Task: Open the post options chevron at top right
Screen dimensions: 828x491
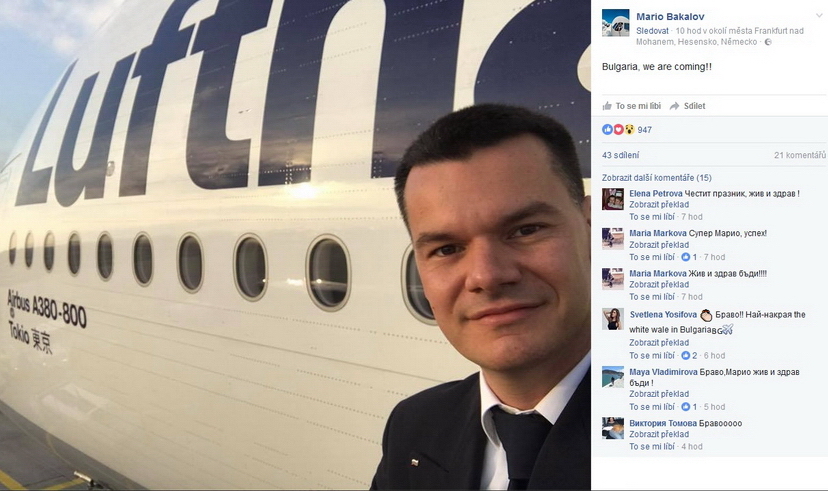Action: 819,15
